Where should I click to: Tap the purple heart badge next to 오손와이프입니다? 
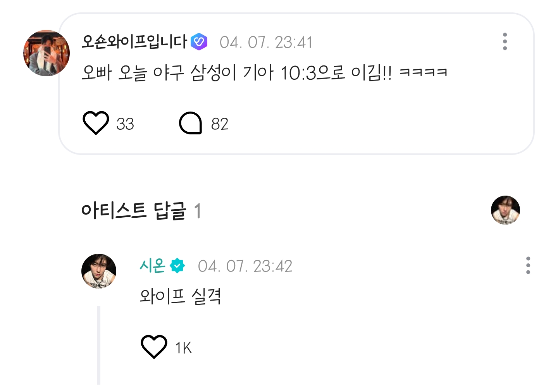click(199, 42)
